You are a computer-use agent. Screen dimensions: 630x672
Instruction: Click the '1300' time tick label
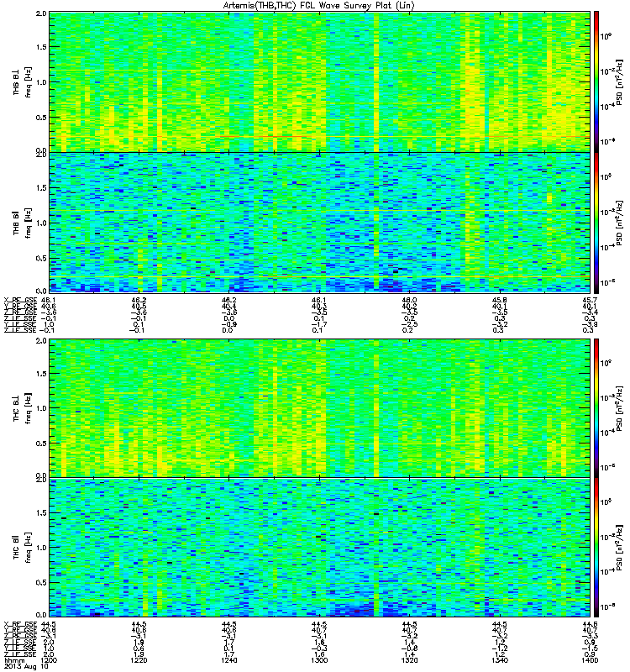point(319,660)
